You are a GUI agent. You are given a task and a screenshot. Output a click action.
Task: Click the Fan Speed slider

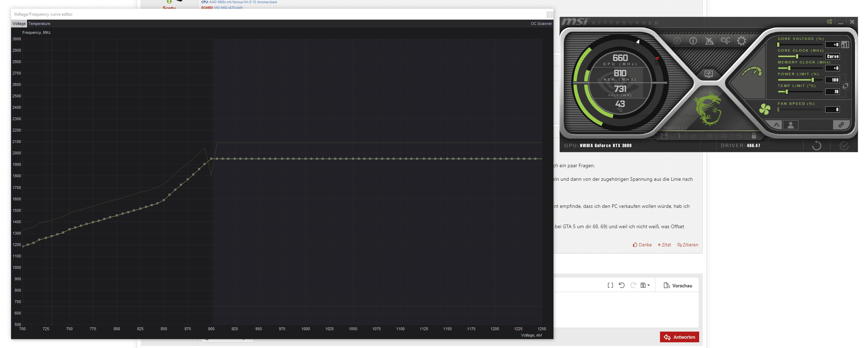point(800,109)
